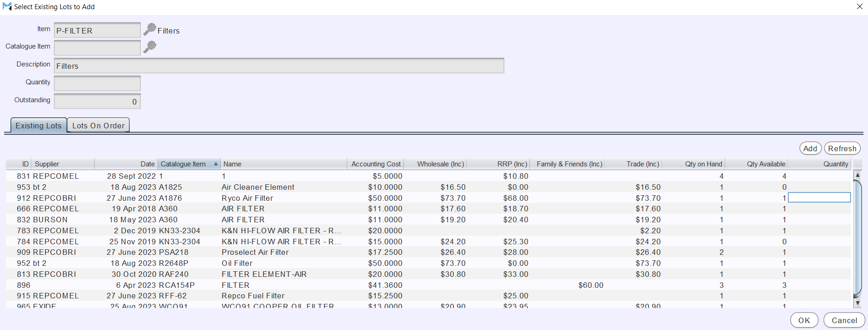The height and width of the screenshot is (330, 868).
Task: Click the Quantity input field in the form
Action: click(97, 83)
